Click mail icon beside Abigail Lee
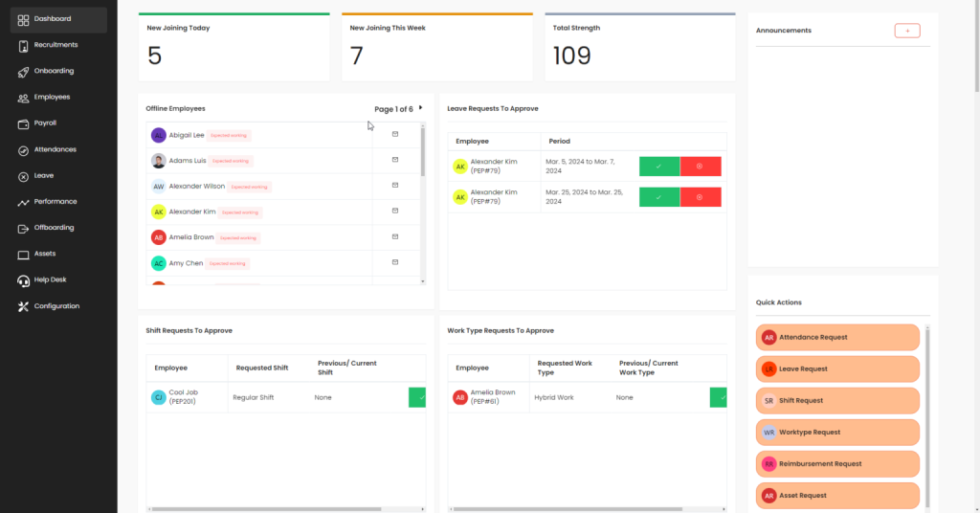This screenshot has height=513, width=980. [395, 134]
